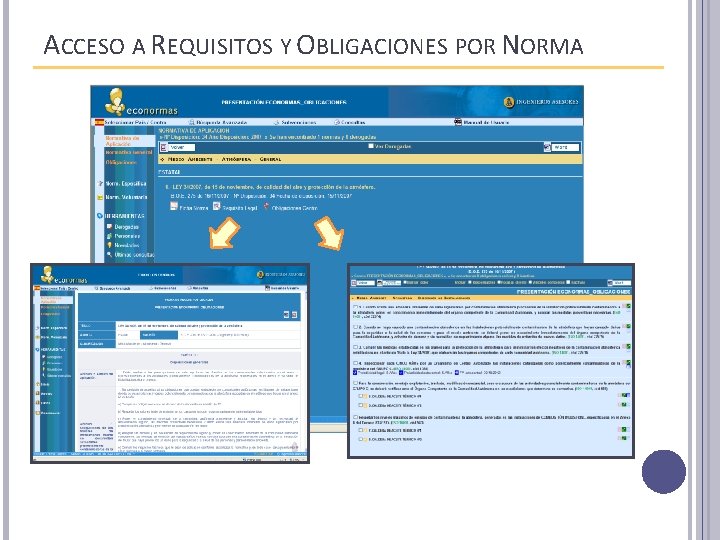
Task: Click the Word export button in the main window
Action: coord(565,147)
